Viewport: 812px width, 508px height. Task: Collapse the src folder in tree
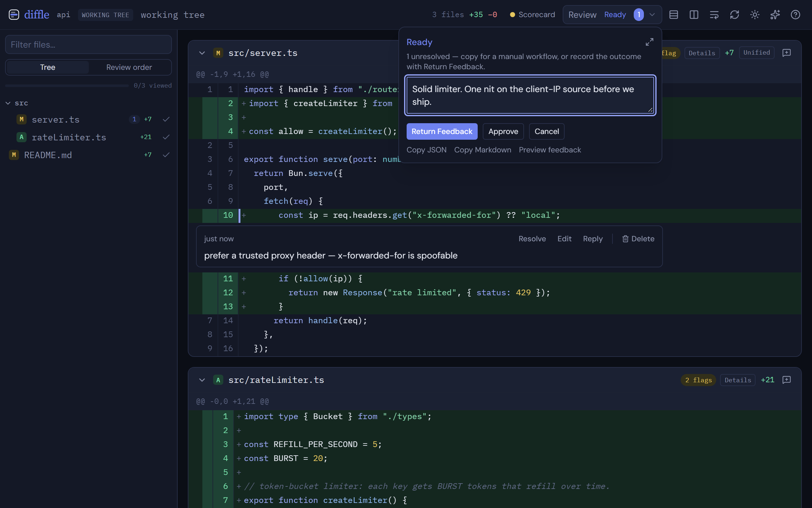8,103
